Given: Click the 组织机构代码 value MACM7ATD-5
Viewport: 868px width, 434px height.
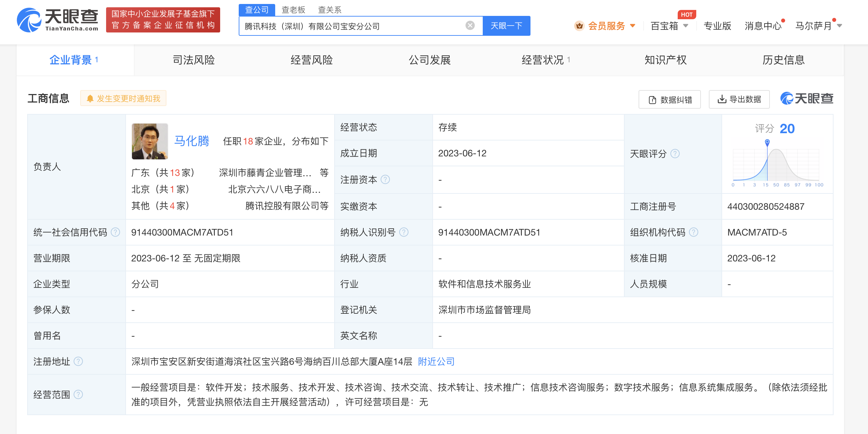Looking at the screenshot, I should 757,232.
